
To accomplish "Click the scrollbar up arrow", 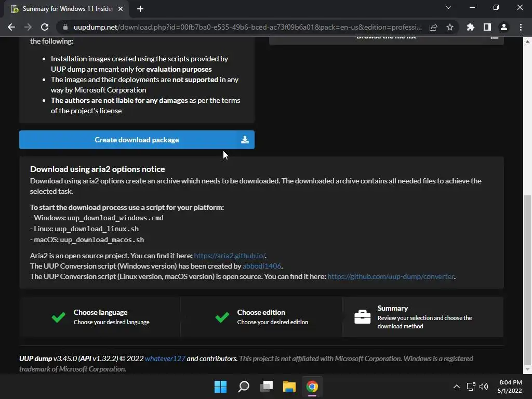I will [527, 42].
